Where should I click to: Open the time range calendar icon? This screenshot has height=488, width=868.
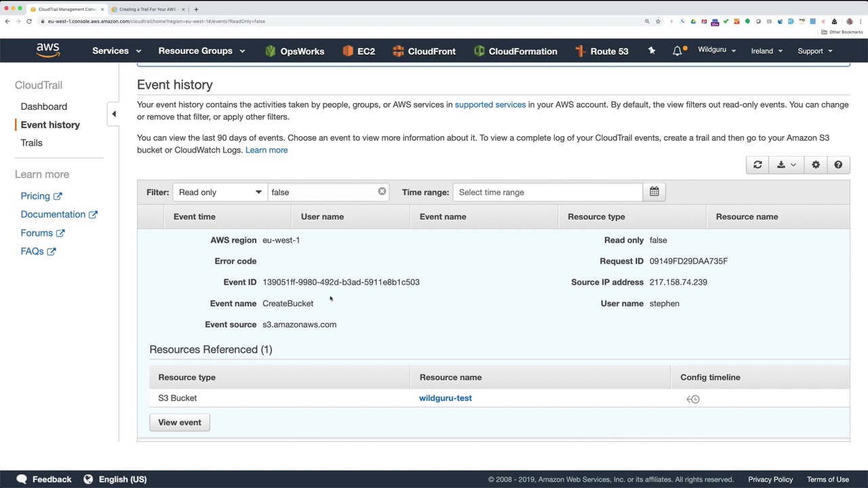pos(654,192)
